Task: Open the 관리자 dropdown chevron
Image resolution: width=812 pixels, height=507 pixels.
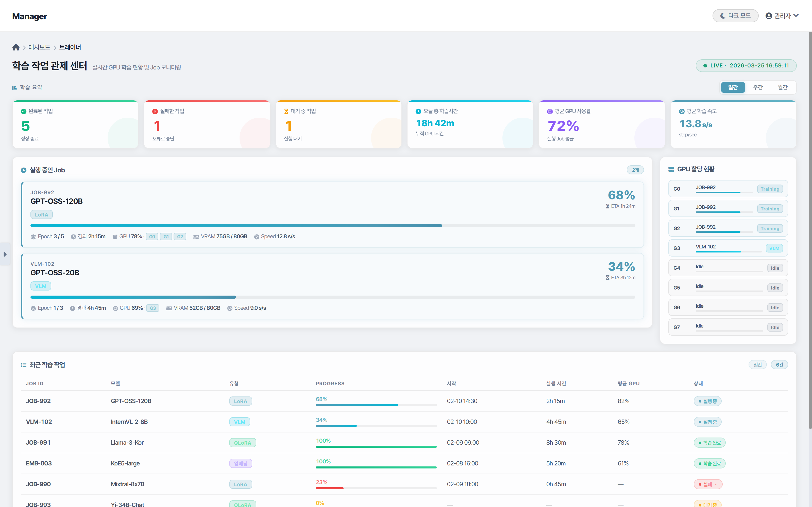Action: tap(796, 15)
